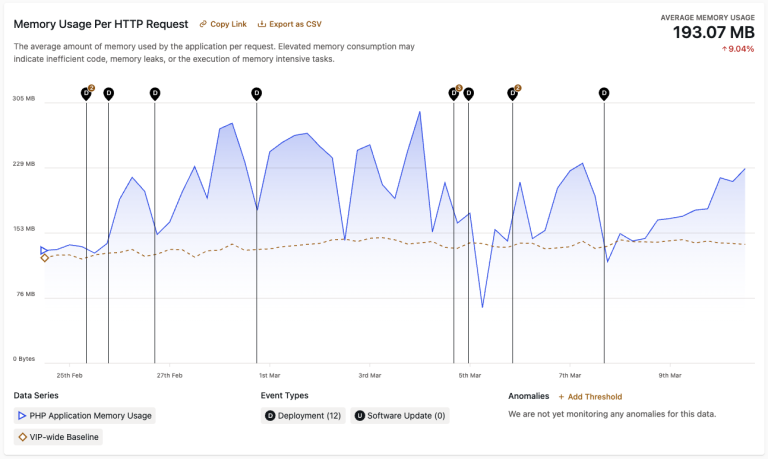Click the 76 MB axis label
This screenshot has width=768, height=459.
click(x=25, y=294)
